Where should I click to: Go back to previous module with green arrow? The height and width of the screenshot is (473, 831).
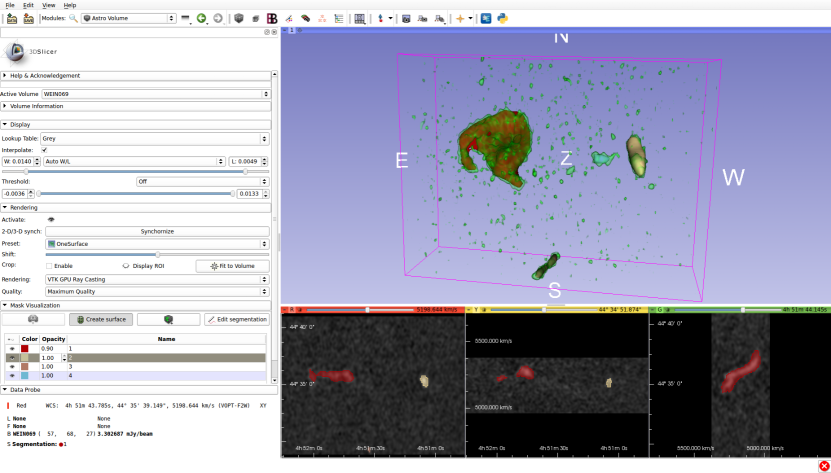201,18
